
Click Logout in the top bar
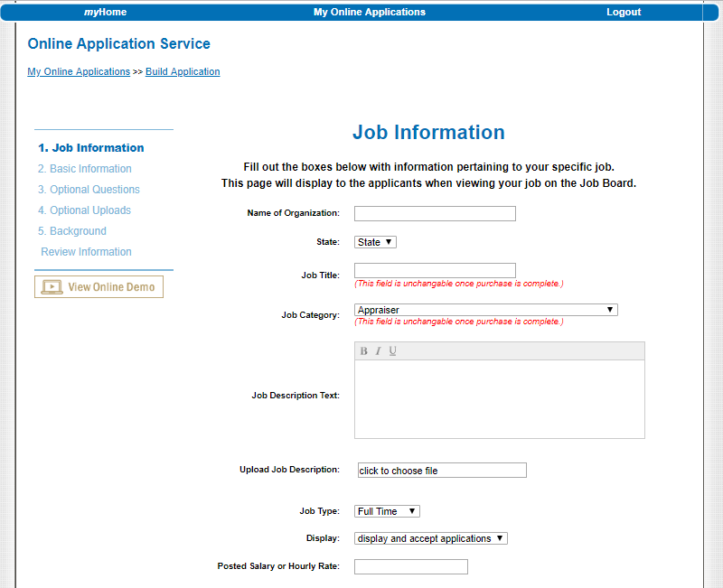coord(624,13)
